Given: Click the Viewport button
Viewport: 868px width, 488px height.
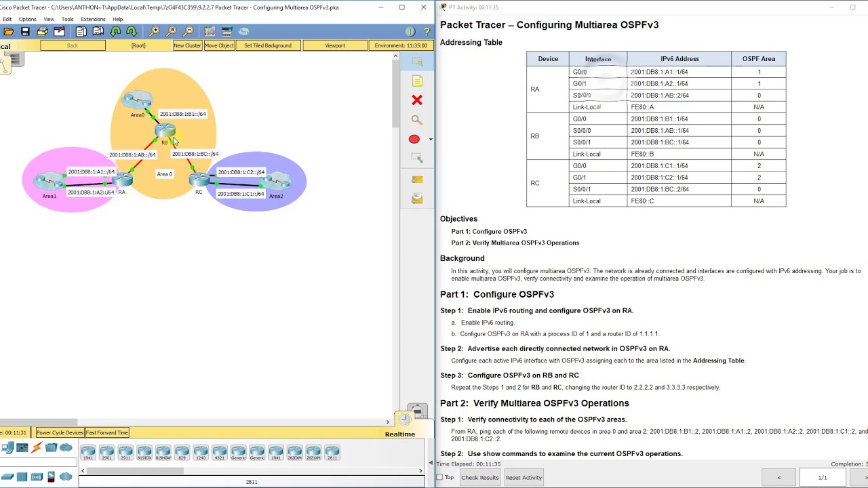Looking at the screenshot, I should point(335,45).
